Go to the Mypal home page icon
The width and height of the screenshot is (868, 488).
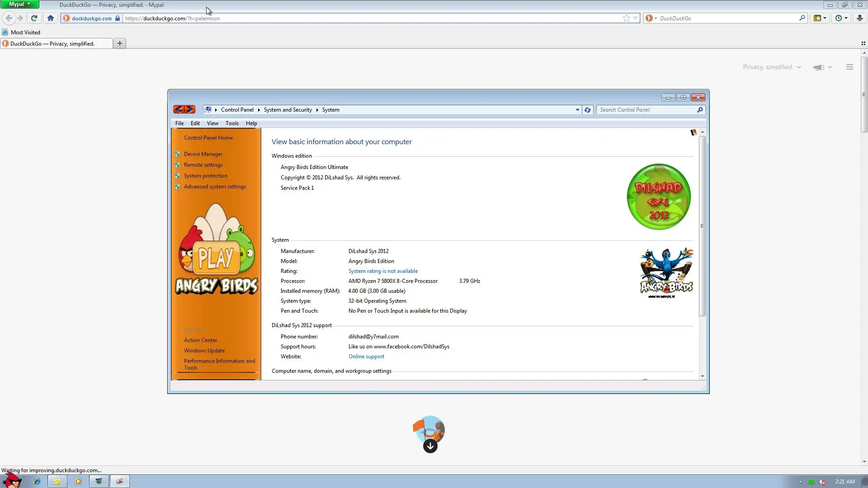point(51,18)
